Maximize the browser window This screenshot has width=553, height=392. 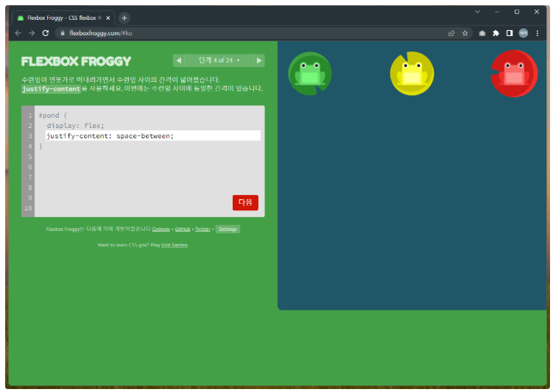click(517, 12)
